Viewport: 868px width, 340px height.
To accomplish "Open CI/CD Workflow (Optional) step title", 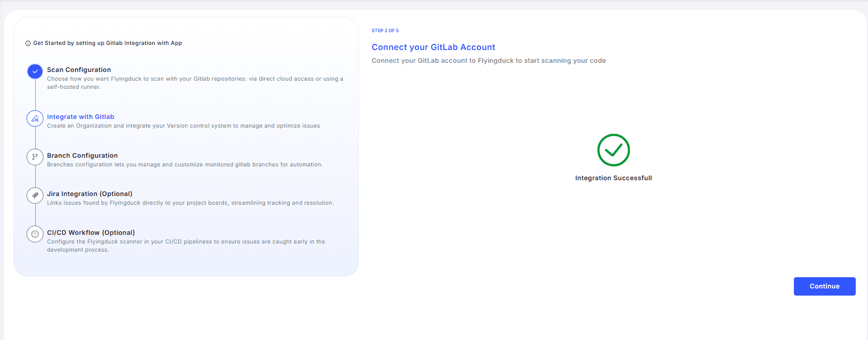I will coord(91,233).
